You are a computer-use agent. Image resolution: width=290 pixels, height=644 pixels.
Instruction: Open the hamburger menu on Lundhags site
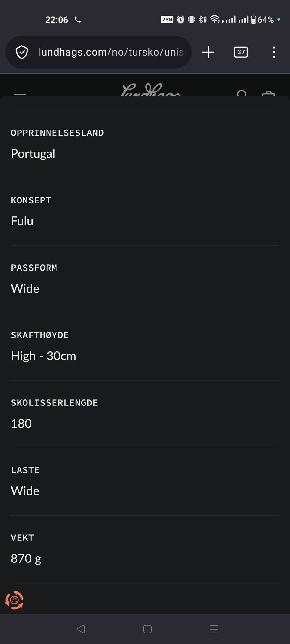click(20, 94)
